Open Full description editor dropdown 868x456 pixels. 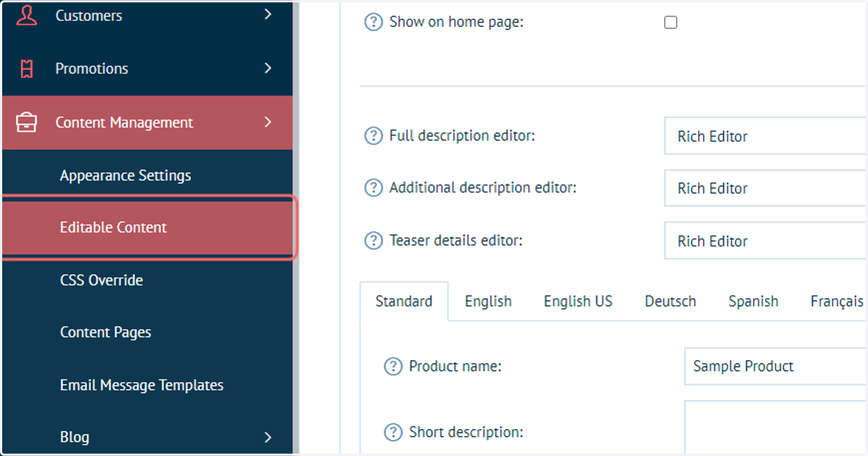point(765,137)
